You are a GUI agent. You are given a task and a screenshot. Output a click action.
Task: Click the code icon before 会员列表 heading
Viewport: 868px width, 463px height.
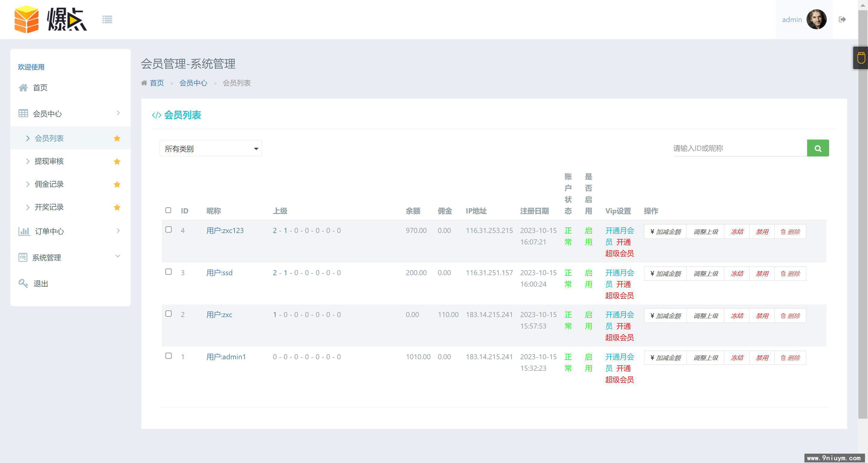click(x=157, y=115)
